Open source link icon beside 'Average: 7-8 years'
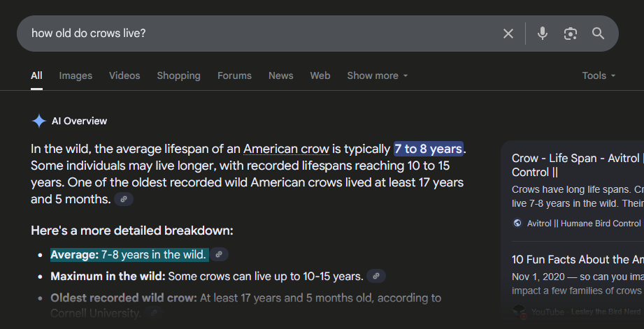This screenshot has width=644, height=329. (219, 255)
